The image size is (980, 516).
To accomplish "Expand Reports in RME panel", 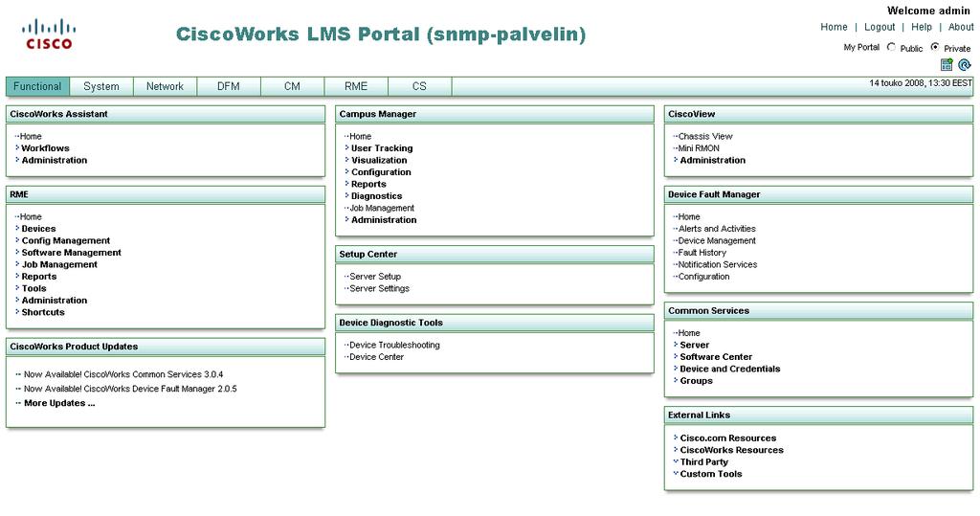I will pyautogui.click(x=38, y=277).
